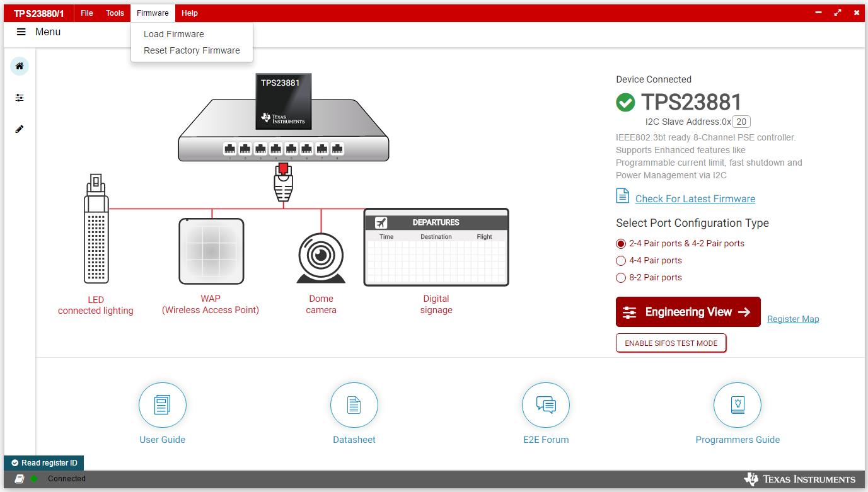Click the Programmers Guide icon
The height and width of the screenshot is (492, 868).
[x=737, y=405]
